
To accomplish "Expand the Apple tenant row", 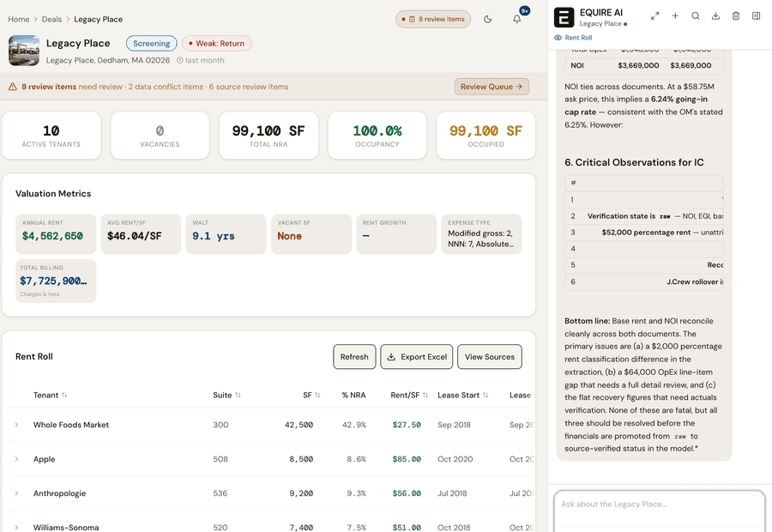I will 16,459.
